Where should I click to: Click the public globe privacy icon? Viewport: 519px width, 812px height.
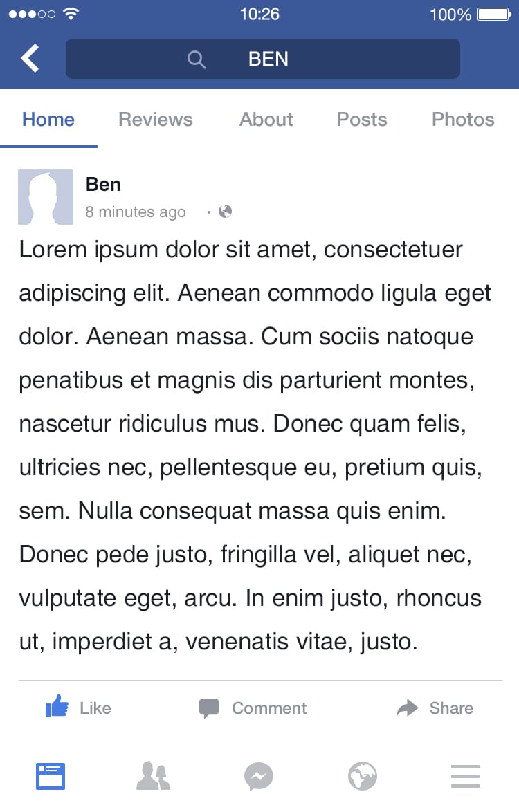point(226,211)
